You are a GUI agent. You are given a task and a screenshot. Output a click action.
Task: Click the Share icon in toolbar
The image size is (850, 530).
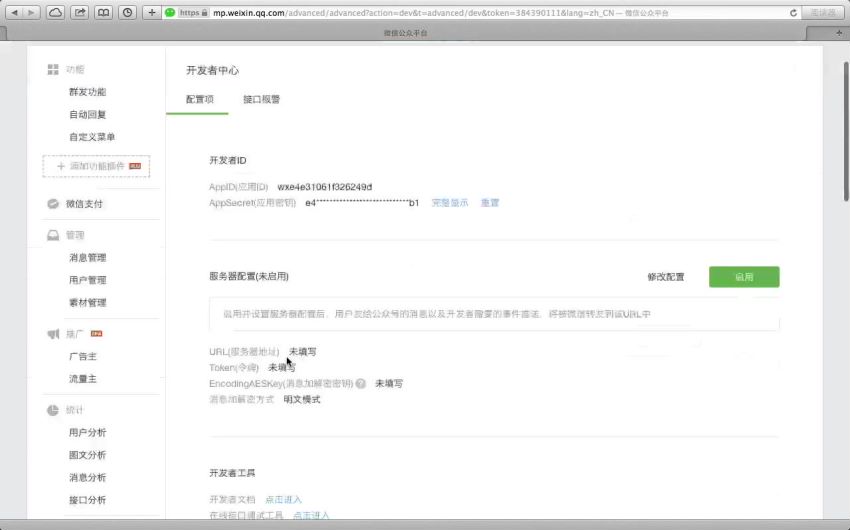click(79, 12)
